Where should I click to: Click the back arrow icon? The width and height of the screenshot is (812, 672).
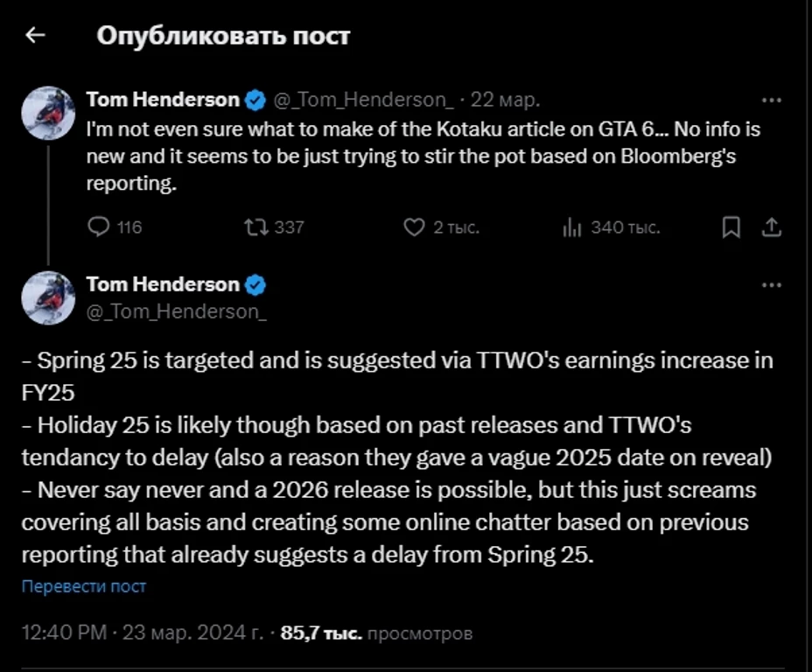[35, 35]
